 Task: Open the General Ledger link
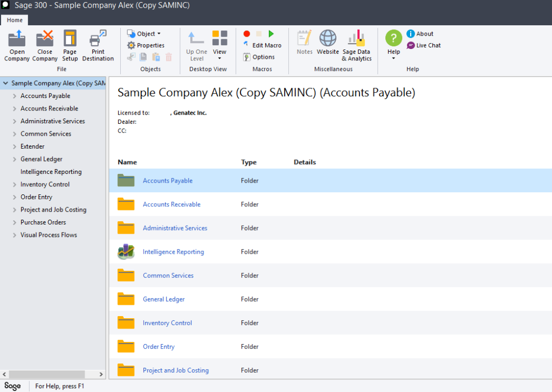coord(164,299)
